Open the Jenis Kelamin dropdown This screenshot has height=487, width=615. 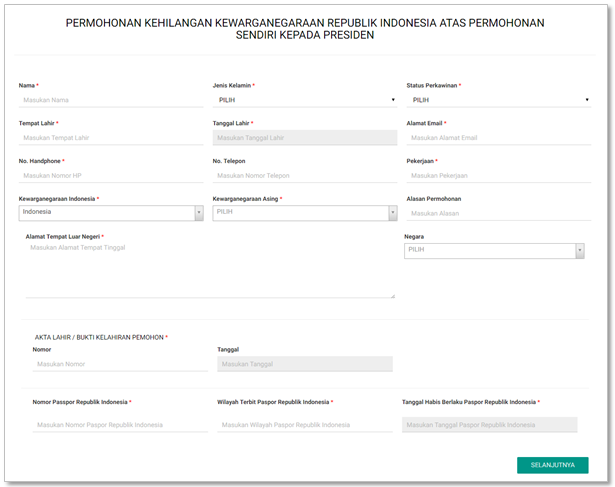(304, 100)
